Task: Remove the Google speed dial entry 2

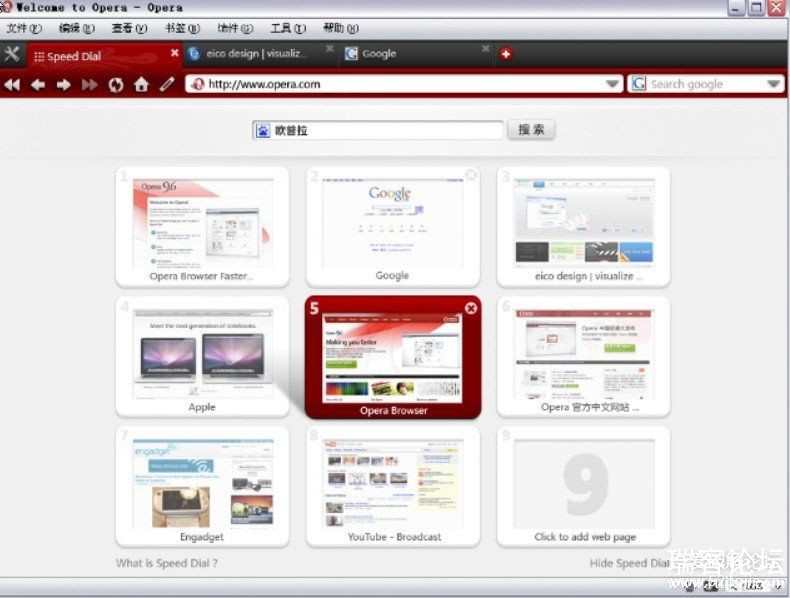Action: point(471,175)
